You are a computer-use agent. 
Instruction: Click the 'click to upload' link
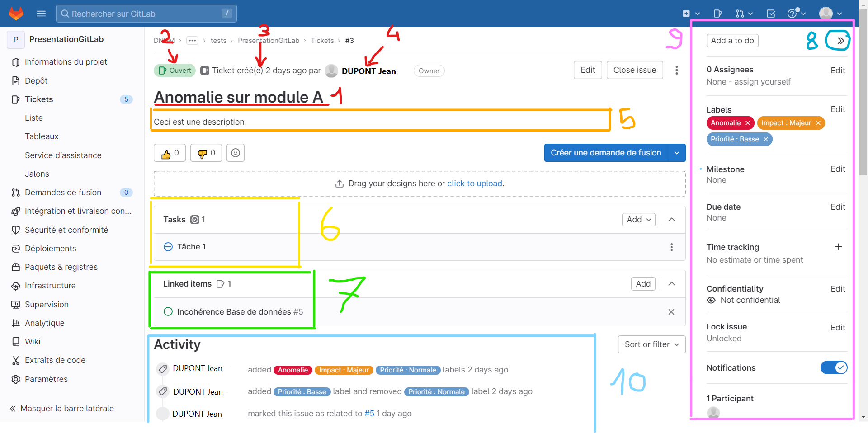click(x=475, y=184)
